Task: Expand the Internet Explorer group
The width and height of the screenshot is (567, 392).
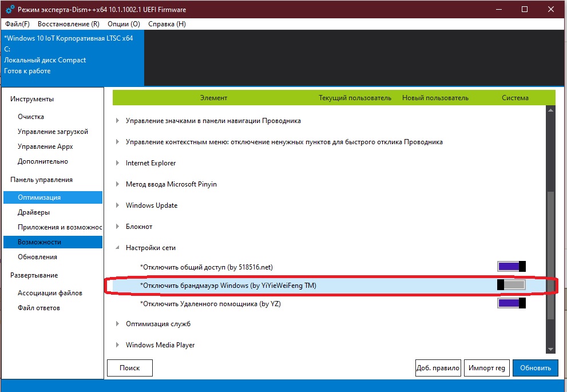Action: click(117, 163)
